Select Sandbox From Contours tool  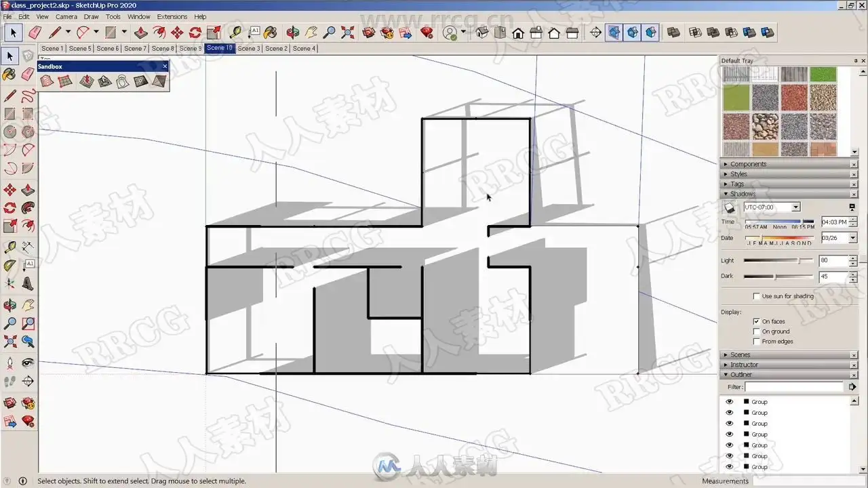click(x=47, y=81)
